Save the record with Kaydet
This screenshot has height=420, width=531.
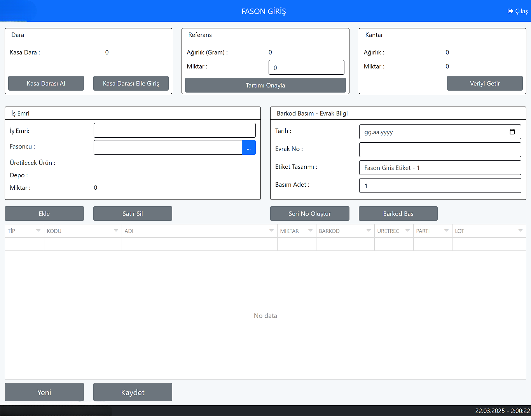pyautogui.click(x=133, y=392)
